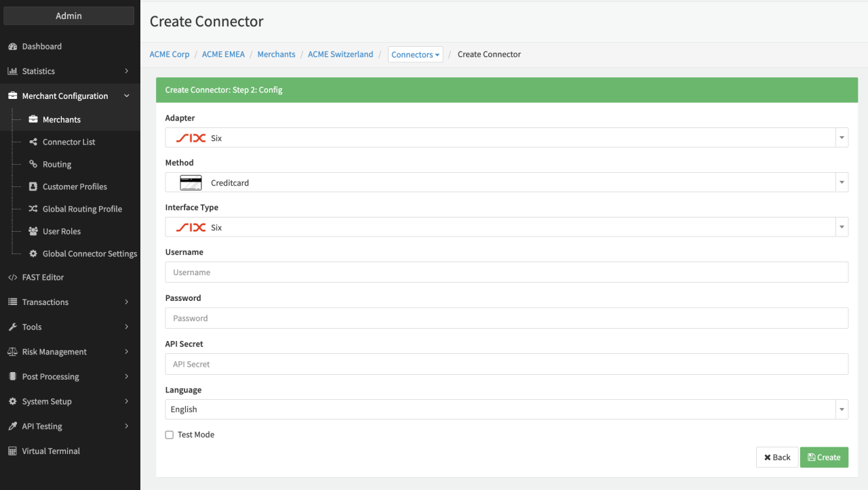Open the Connectors breadcrumb dropdown
The height and width of the screenshot is (490, 868).
(415, 55)
